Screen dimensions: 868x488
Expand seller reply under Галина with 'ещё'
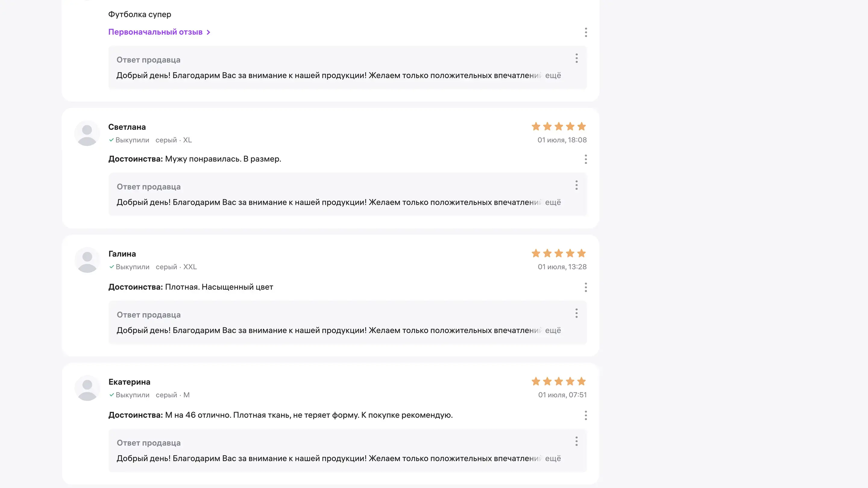(553, 330)
